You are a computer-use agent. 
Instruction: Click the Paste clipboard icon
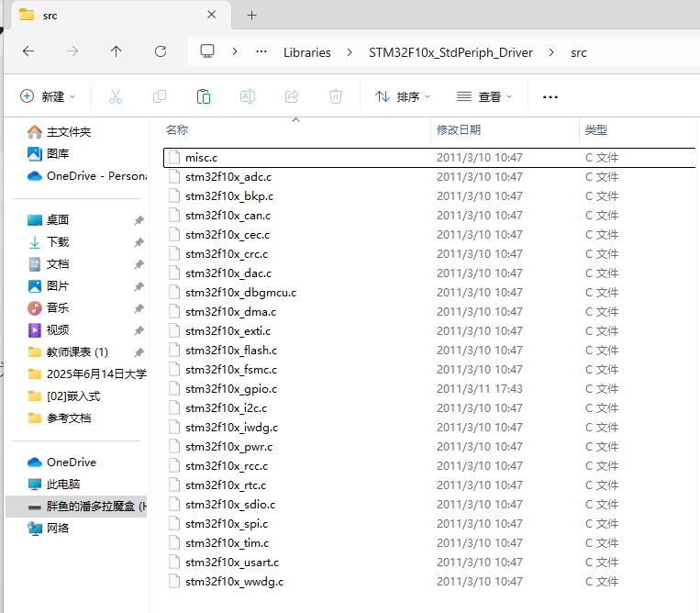(204, 96)
